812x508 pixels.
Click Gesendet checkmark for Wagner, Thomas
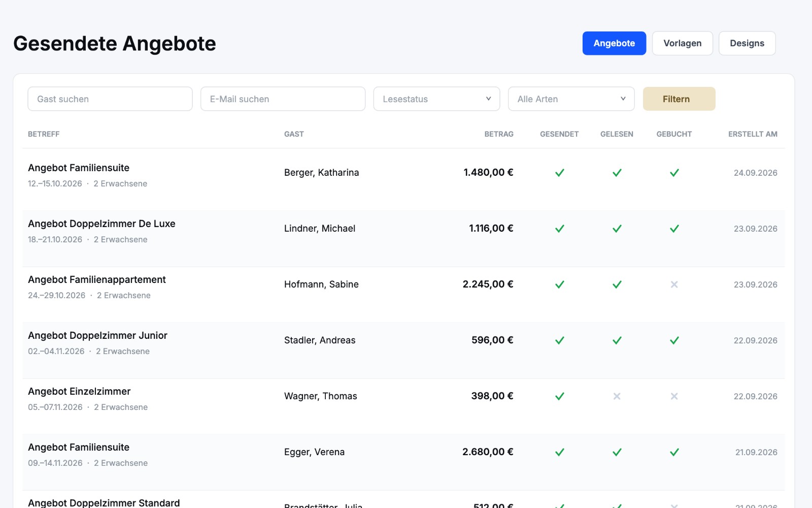[560, 396]
